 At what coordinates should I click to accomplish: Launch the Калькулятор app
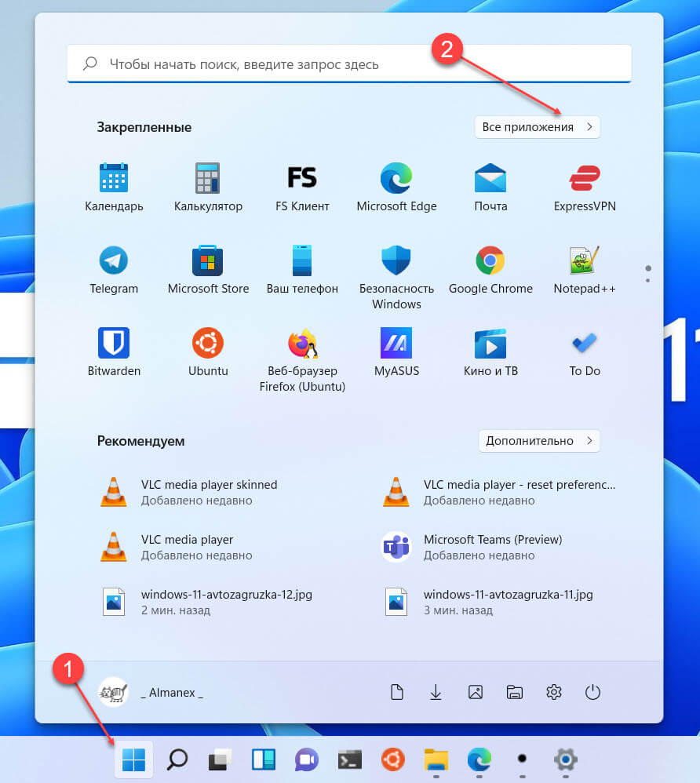208,188
